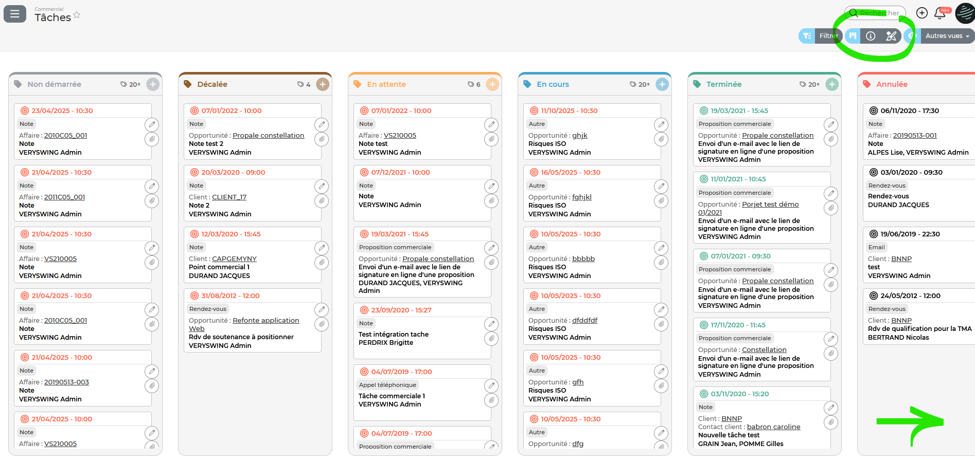Image resolution: width=975 pixels, height=462 pixels.
Task: Edit the bbbbb Risques ISO card
Action: 661,247
